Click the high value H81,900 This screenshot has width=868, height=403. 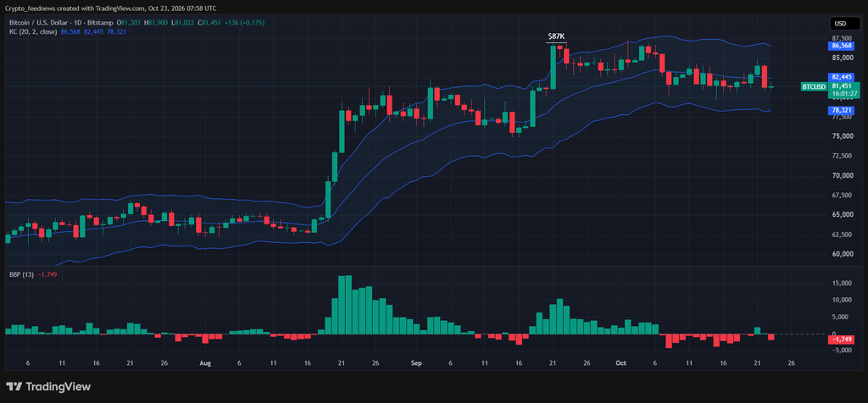pos(157,23)
